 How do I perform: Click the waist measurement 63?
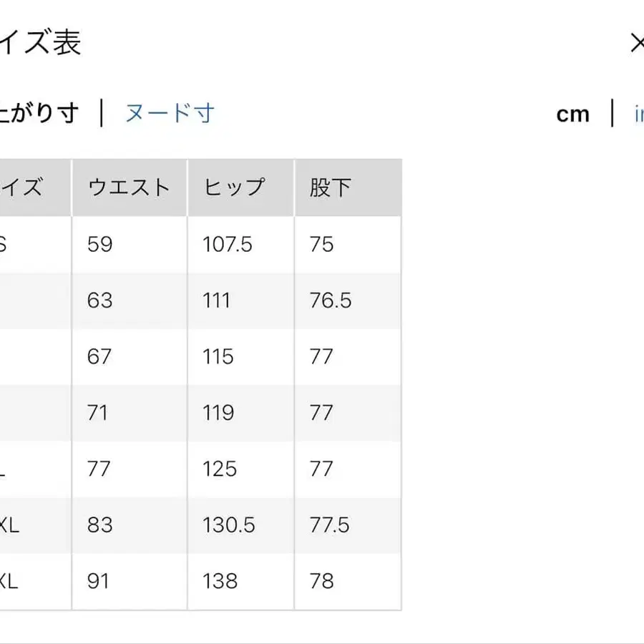tap(101, 301)
